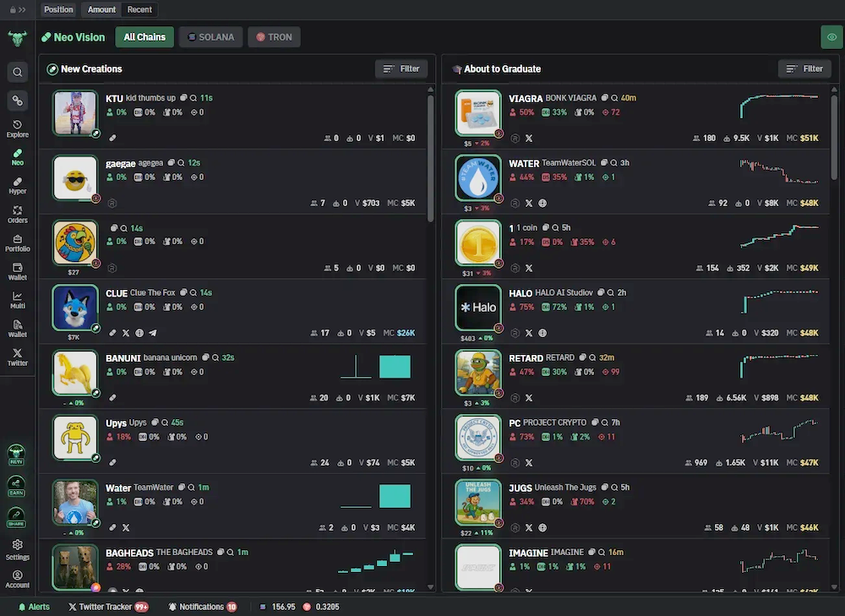Select the Hyper sidebar icon
845x616 pixels.
[17, 186]
